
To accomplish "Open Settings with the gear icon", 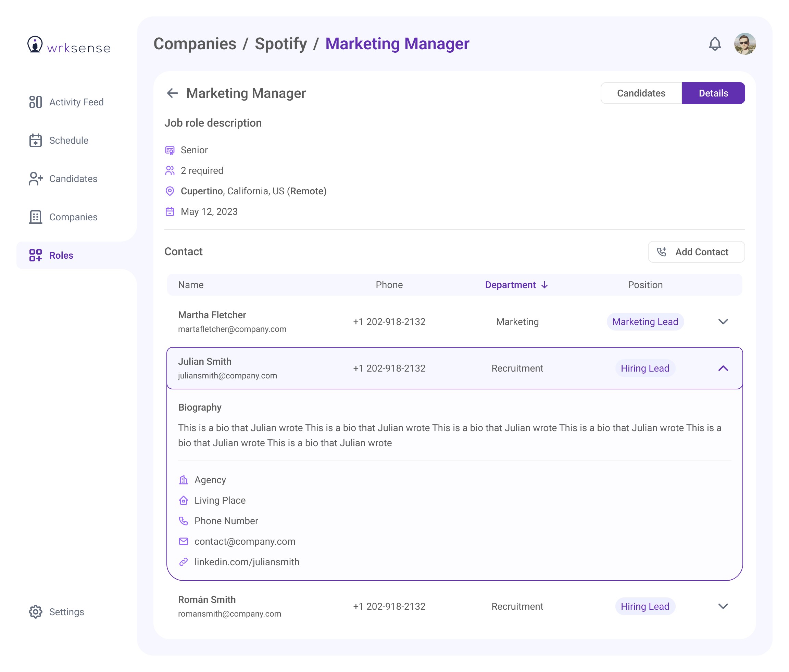I will click(x=57, y=612).
